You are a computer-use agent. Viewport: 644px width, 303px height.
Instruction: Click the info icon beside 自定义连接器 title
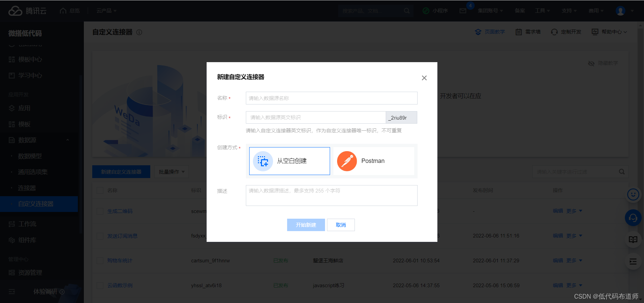click(x=139, y=32)
